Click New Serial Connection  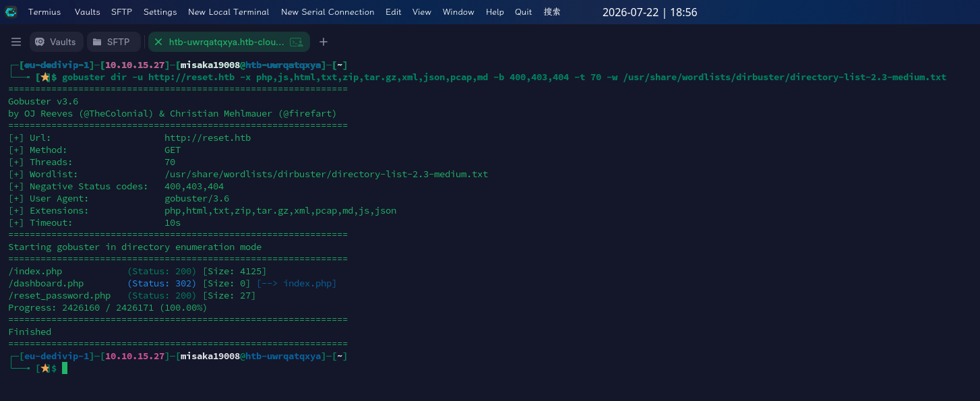coord(328,12)
